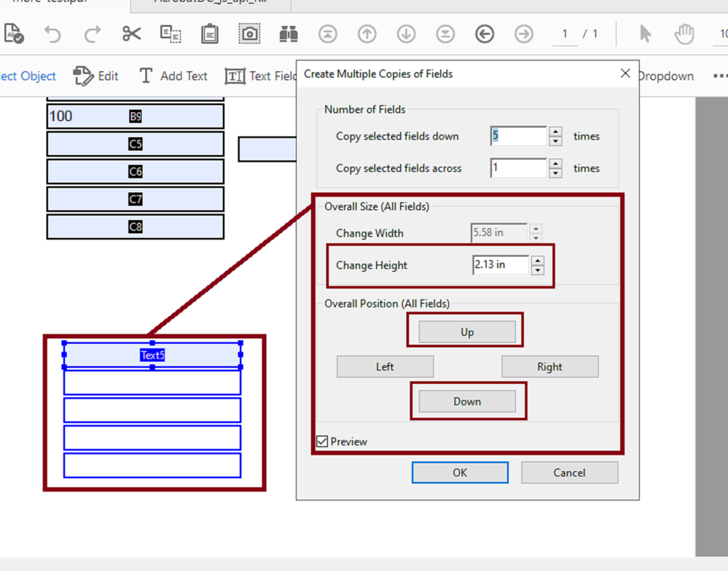Uncheck the Preview checkbox
This screenshot has height=571, width=728.
coord(322,441)
